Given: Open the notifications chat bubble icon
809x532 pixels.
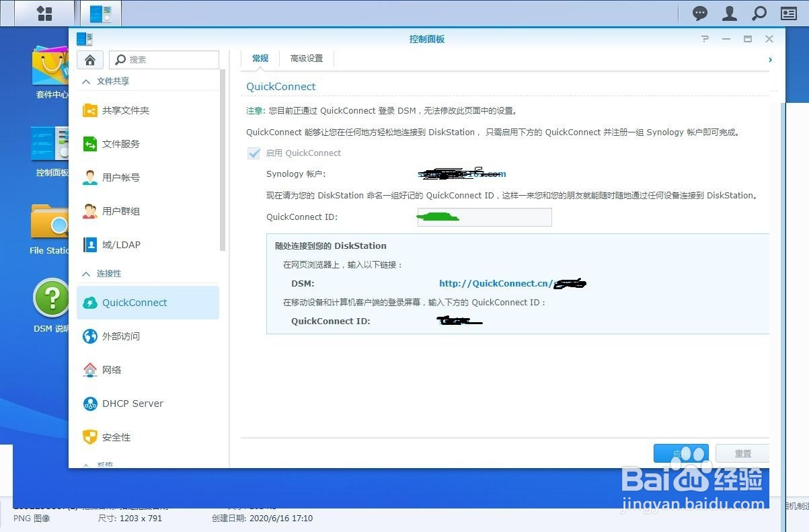Looking at the screenshot, I should pyautogui.click(x=700, y=13).
